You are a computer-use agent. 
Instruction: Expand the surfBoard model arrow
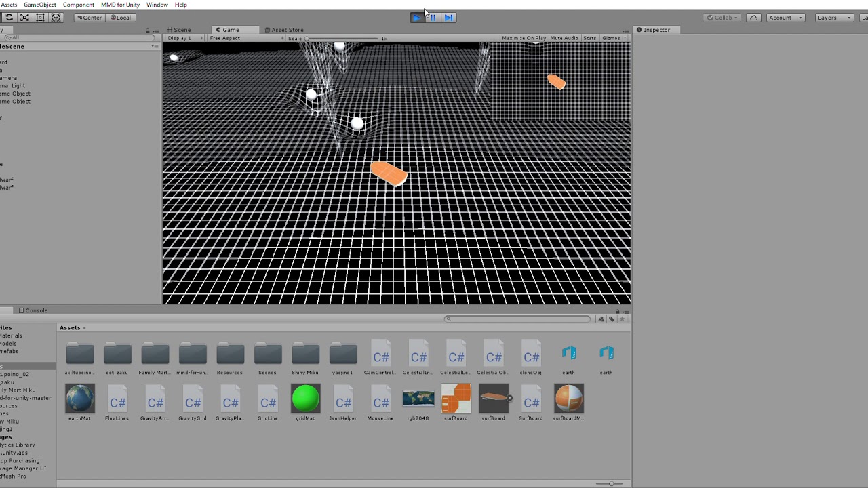point(510,399)
